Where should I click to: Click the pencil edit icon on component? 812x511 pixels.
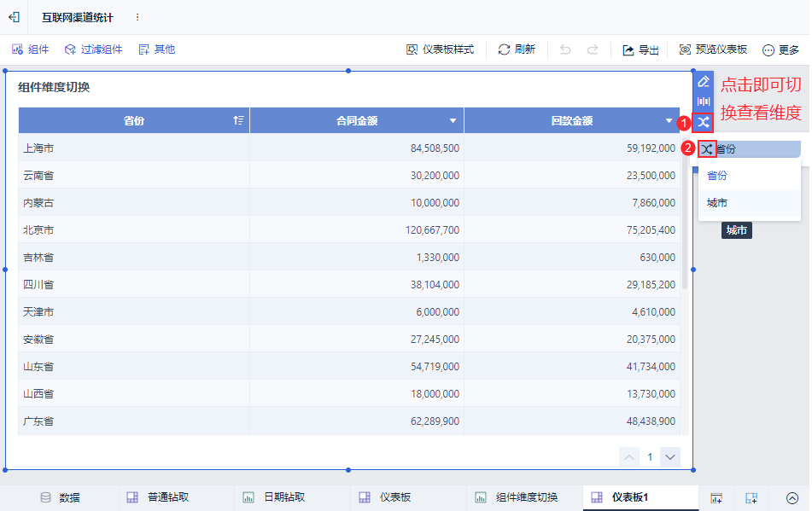click(704, 82)
